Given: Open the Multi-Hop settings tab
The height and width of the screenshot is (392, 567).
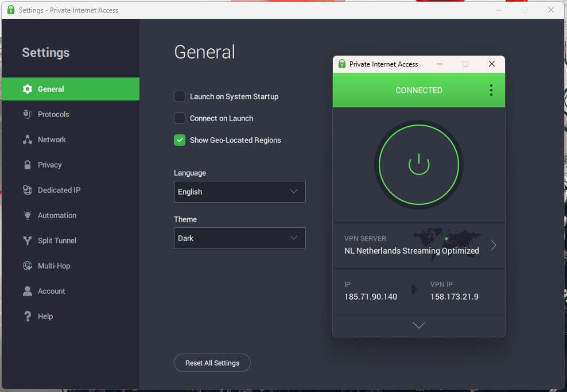Looking at the screenshot, I should pos(71,266).
